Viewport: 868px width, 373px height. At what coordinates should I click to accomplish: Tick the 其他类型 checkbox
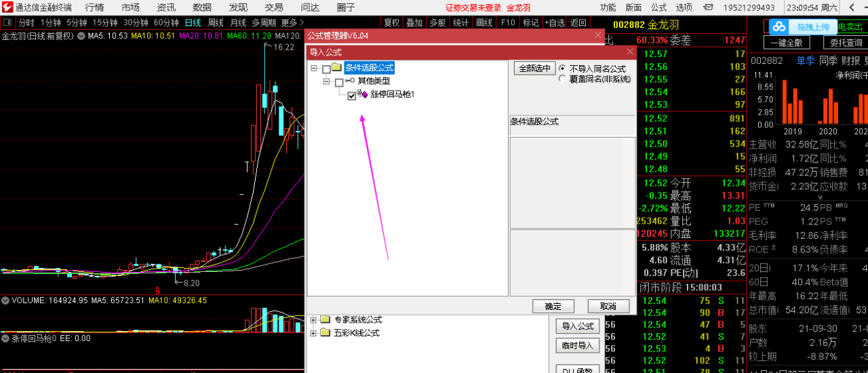(x=339, y=82)
